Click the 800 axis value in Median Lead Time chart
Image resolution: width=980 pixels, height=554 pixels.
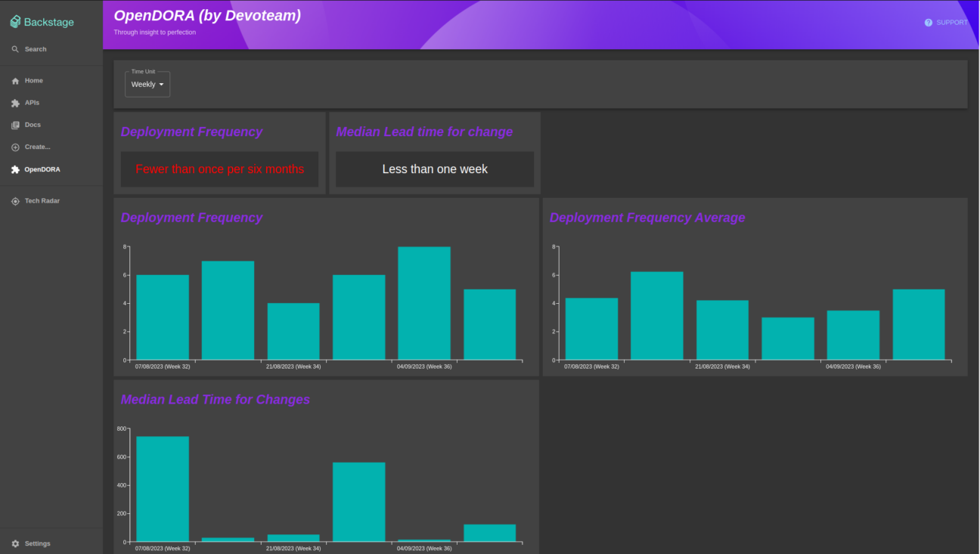[x=122, y=429]
